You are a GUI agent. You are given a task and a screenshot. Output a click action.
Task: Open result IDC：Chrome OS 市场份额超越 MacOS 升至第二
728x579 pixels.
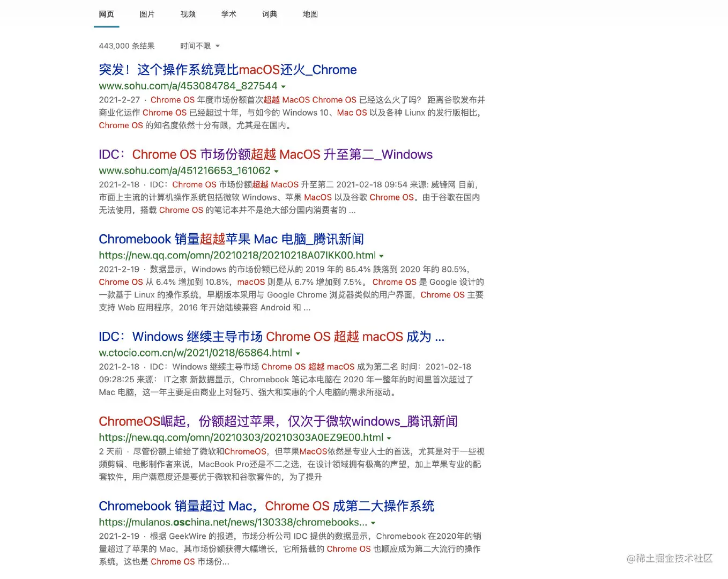point(265,154)
